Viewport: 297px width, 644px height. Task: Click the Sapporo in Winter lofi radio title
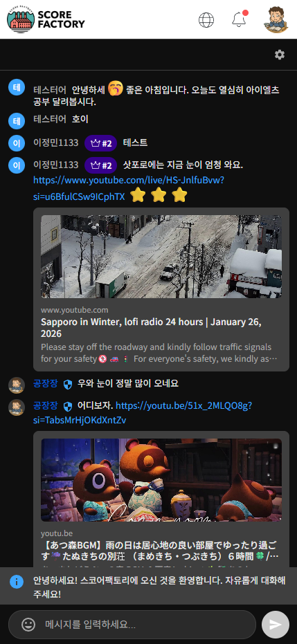[x=151, y=327]
